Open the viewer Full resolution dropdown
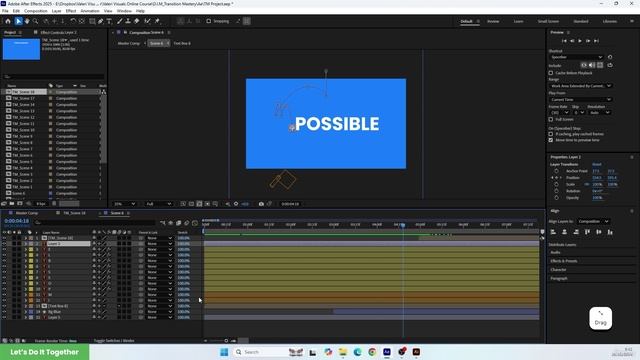640x360 pixels. coord(158,204)
